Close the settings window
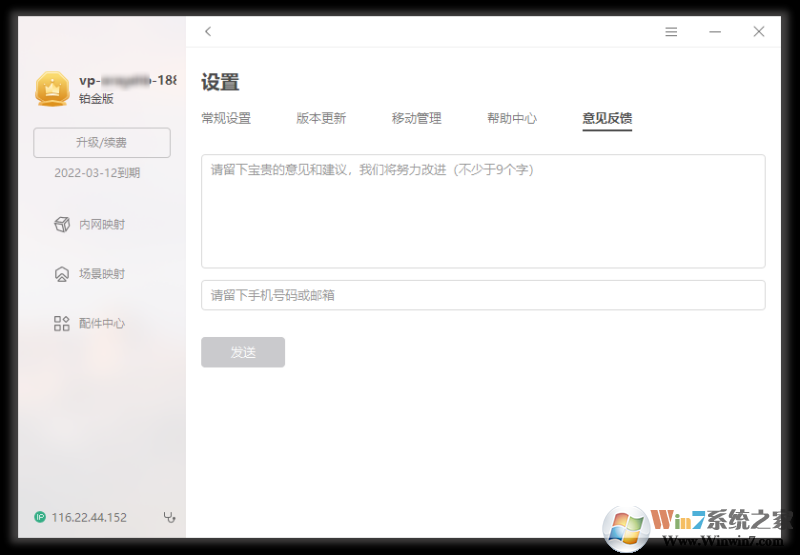This screenshot has width=800, height=555. click(x=759, y=32)
